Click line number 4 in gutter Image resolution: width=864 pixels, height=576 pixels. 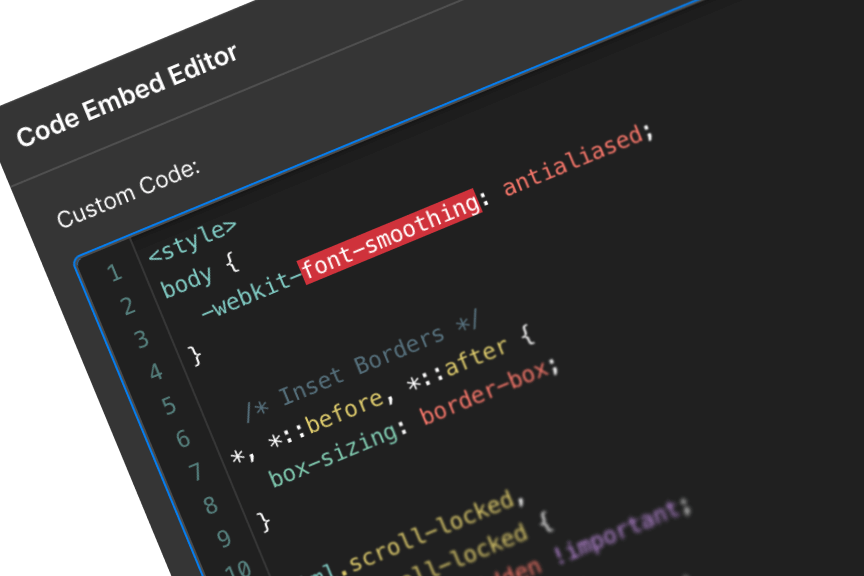coord(156,372)
